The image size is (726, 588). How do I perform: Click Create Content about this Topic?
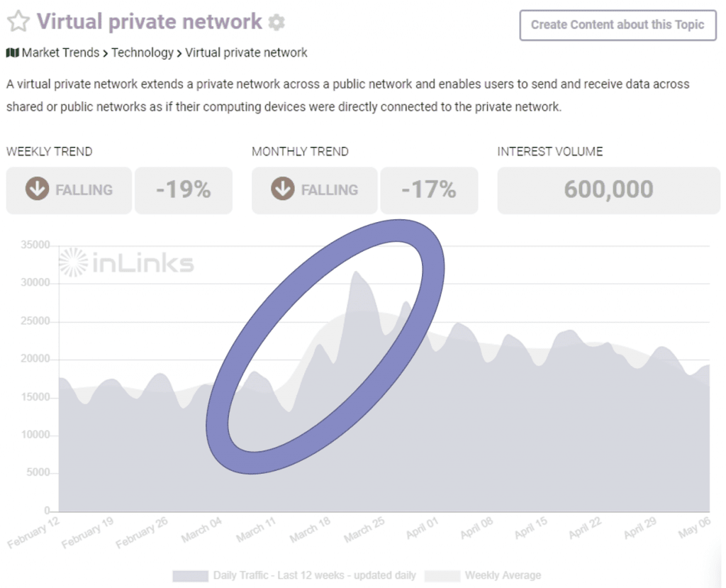[618, 25]
